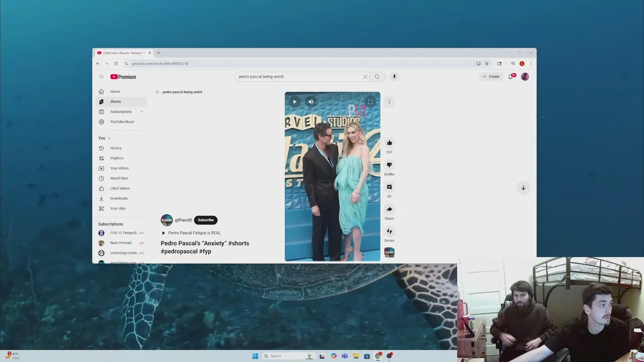Open the Chrome profile icon
Viewport: 644px width, 362px height.
(x=522, y=63)
